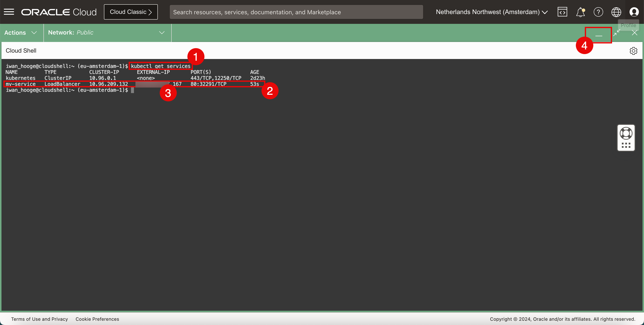Open the Netherlands Northwest (Amsterdam) region selector

(492, 12)
